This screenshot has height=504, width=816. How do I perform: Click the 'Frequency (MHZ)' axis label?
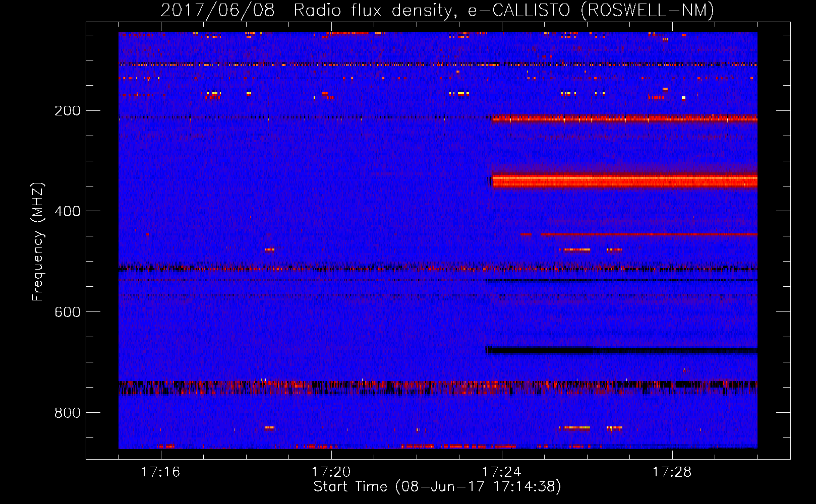pyautogui.click(x=37, y=242)
